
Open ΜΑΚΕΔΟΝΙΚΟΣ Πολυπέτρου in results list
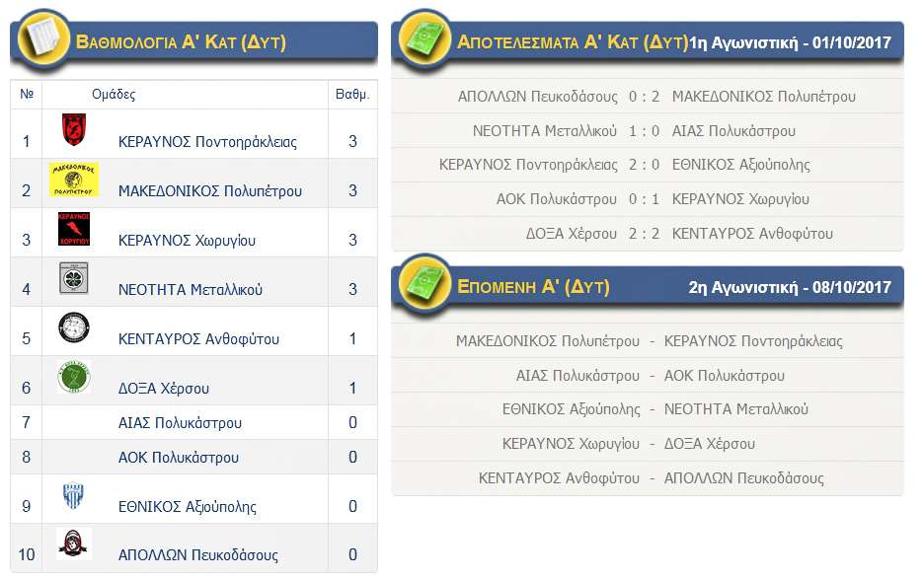click(763, 97)
